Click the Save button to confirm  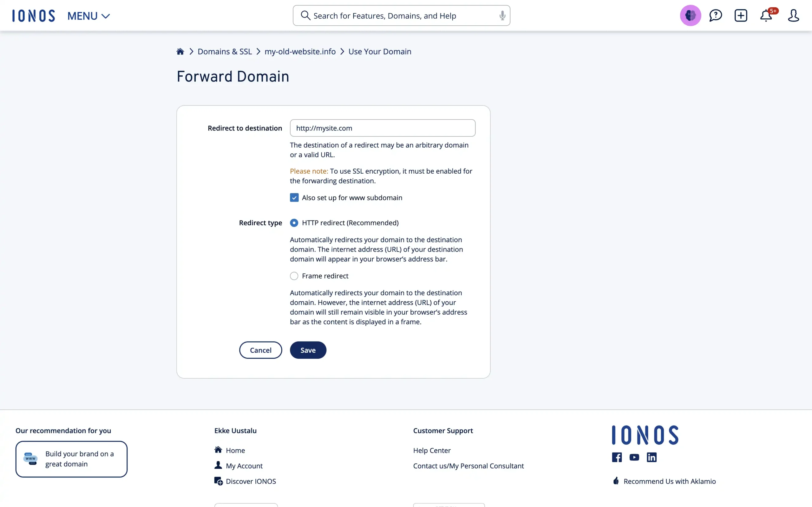click(x=308, y=350)
